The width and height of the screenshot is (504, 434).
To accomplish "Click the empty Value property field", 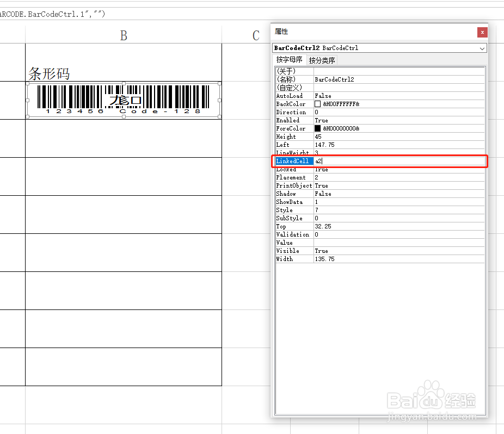I will [x=399, y=243].
